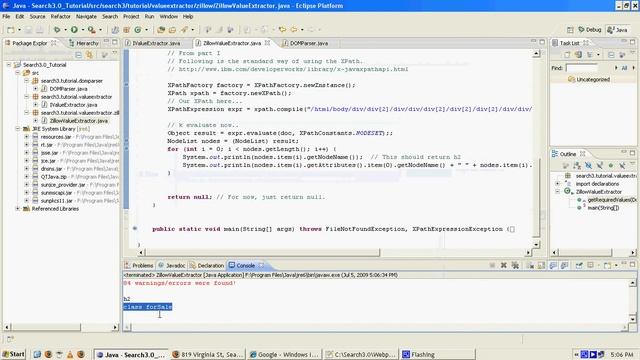Click the Windows Start button
This screenshot has width=640, height=360.
[13, 354]
